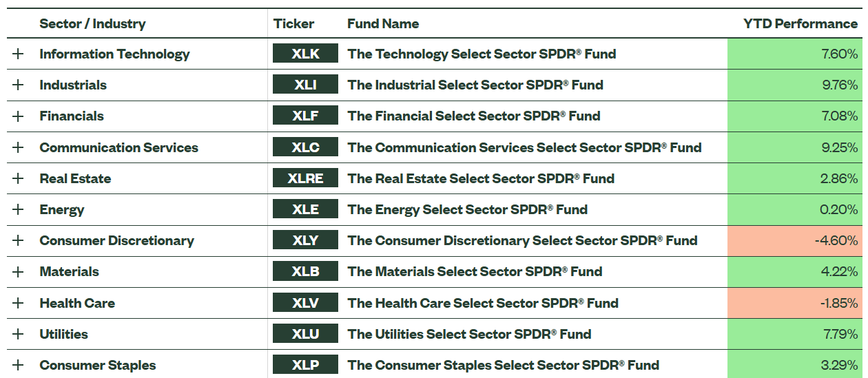Viewport: 868px width, 378px height.
Task: Click the XLU ticker badge
Action: [305, 334]
